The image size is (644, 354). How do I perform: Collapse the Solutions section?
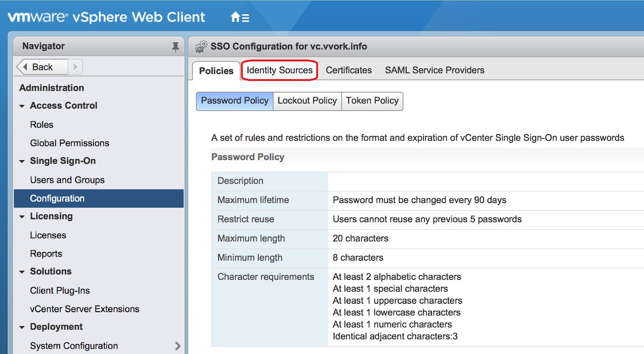click(x=22, y=272)
